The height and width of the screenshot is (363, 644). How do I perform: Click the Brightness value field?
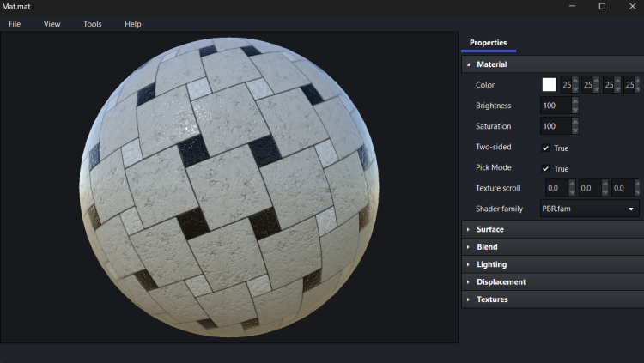(x=555, y=106)
